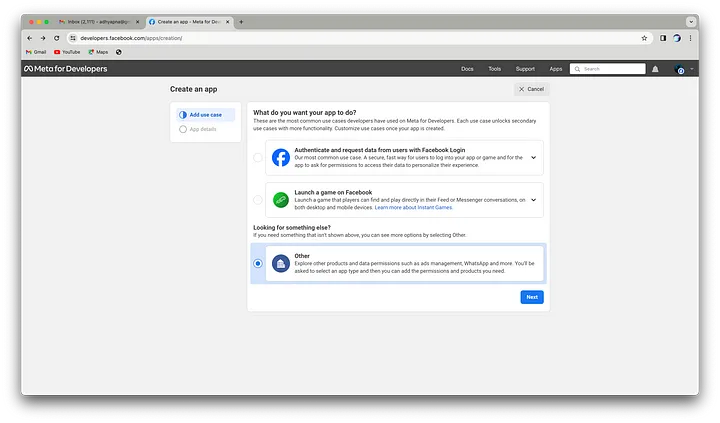The height and width of the screenshot is (423, 720).
Task: Open the notifications bell
Action: point(655,69)
